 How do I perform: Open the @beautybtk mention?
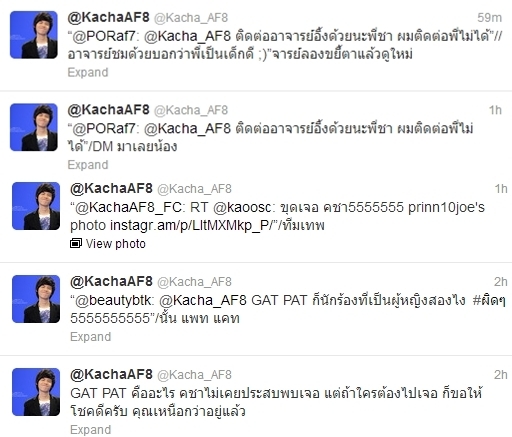click(x=114, y=300)
